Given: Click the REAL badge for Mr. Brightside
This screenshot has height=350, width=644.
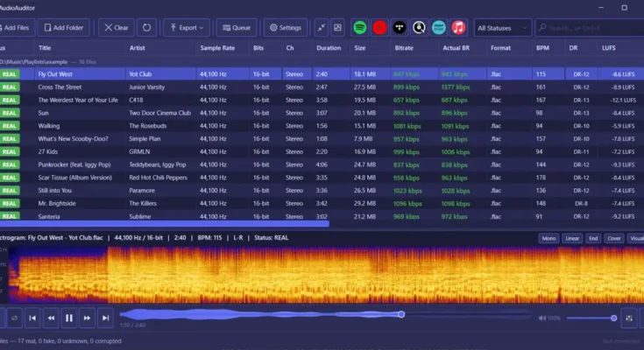Looking at the screenshot, I should [10, 204].
